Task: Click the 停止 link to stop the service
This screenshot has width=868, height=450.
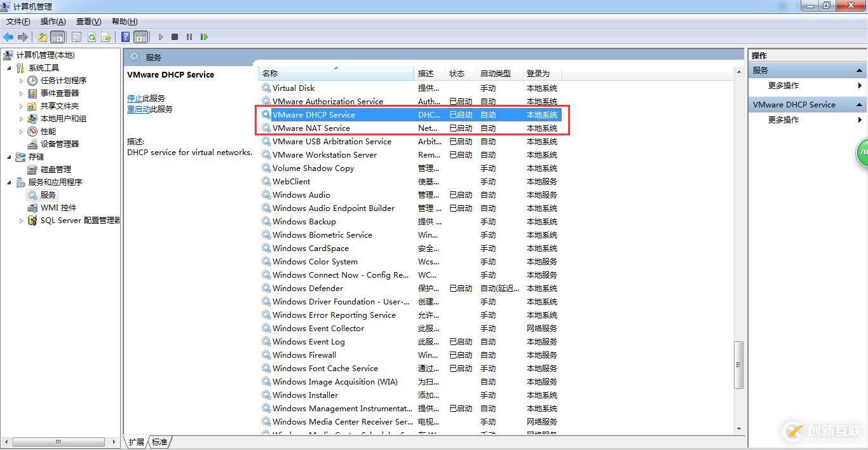Action: [x=135, y=98]
